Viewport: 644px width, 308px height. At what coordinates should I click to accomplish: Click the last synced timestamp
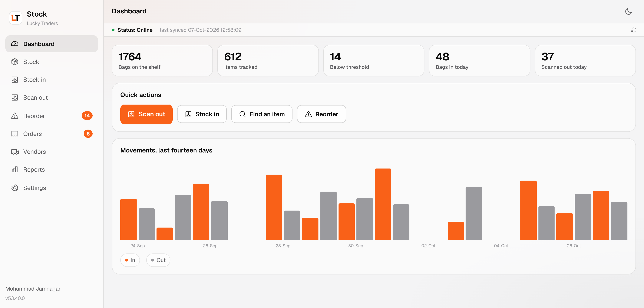tap(201, 30)
